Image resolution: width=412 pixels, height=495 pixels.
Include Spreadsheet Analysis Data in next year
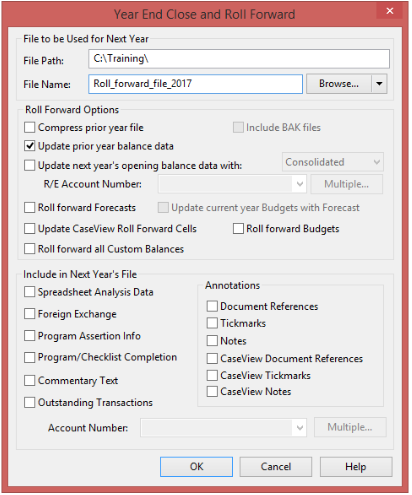29,292
